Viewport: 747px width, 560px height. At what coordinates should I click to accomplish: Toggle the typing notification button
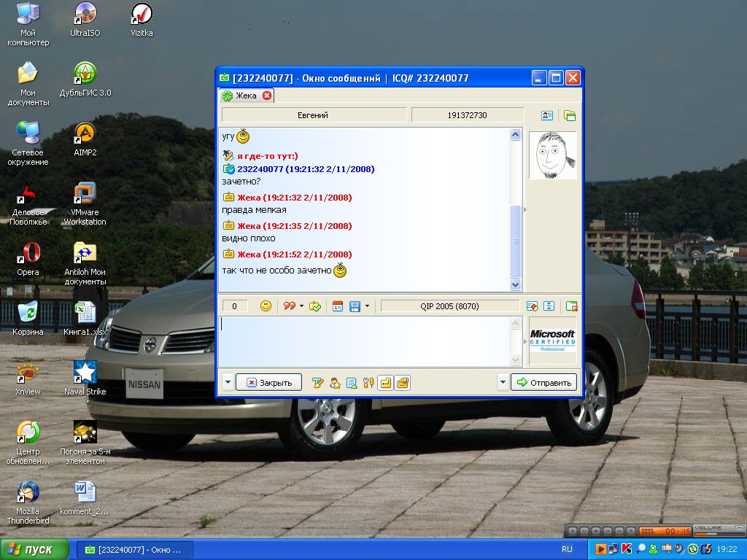402,382
